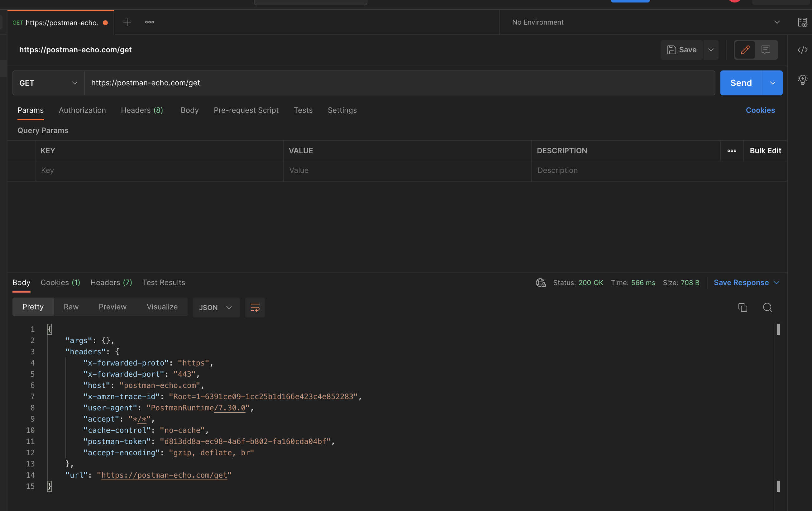Click the code snippet icon
Image resolution: width=812 pixels, height=511 pixels.
(802, 50)
